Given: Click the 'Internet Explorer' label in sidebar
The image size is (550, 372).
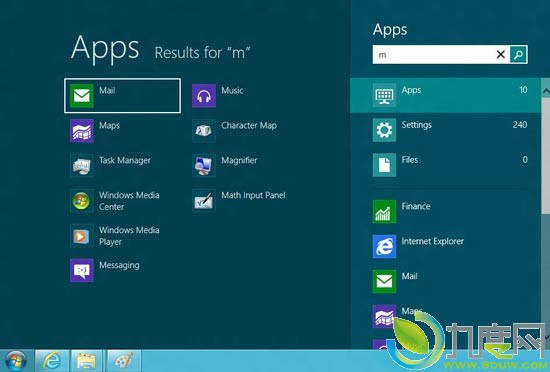Looking at the screenshot, I should (433, 241).
